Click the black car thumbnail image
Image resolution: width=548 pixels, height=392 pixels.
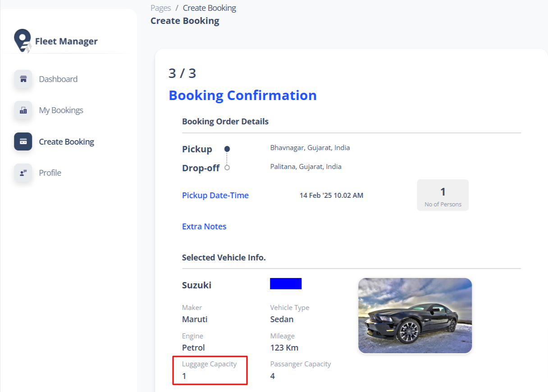[x=415, y=315]
